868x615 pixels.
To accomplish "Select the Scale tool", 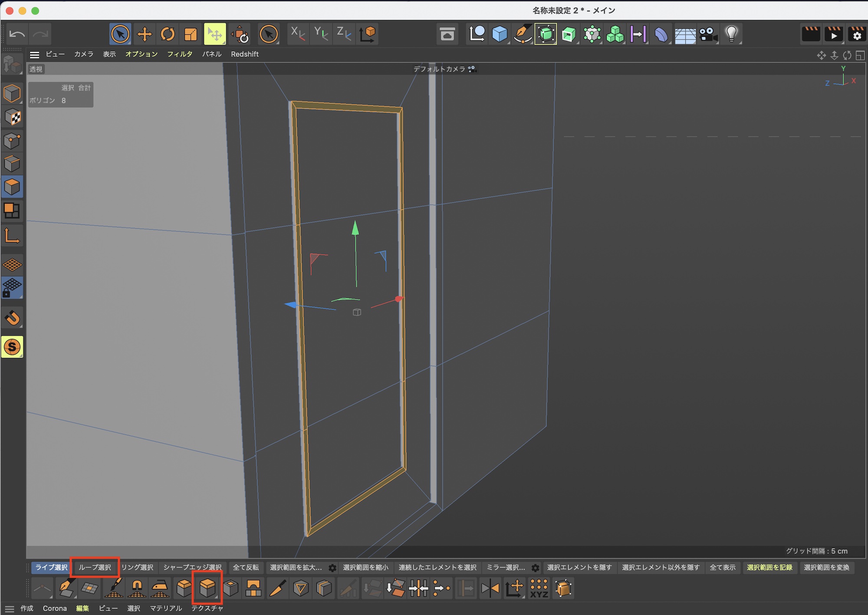I will tap(191, 34).
